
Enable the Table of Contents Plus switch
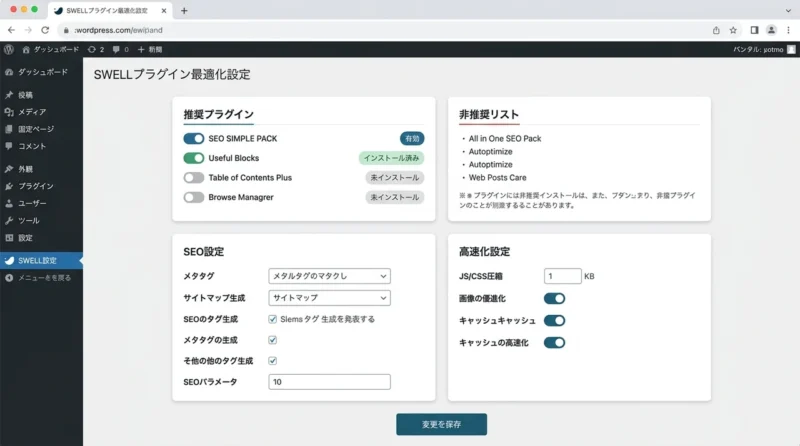[194, 178]
